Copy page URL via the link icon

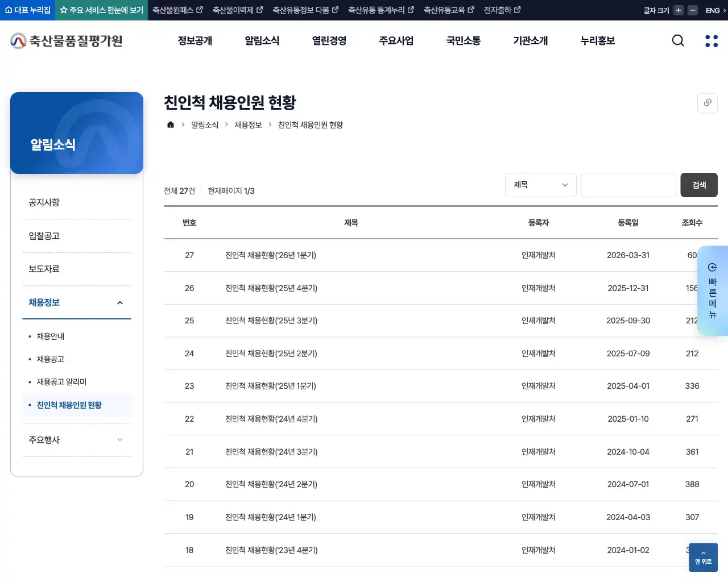[707, 103]
